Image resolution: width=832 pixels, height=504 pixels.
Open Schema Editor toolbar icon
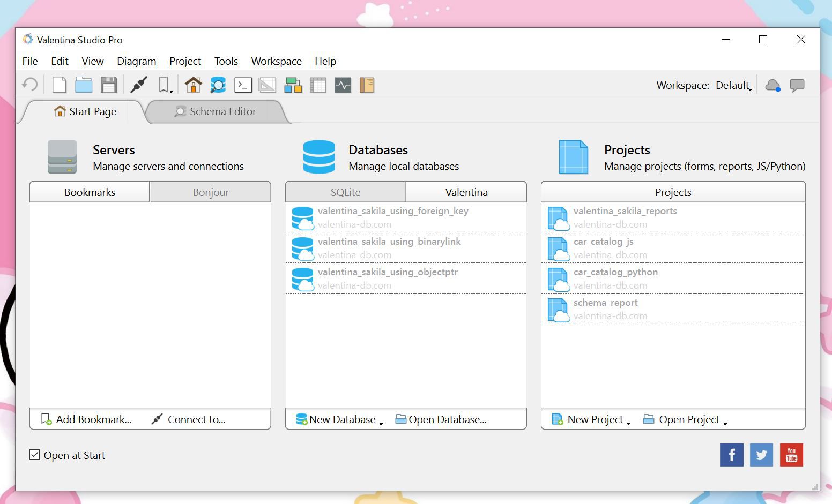tap(218, 85)
